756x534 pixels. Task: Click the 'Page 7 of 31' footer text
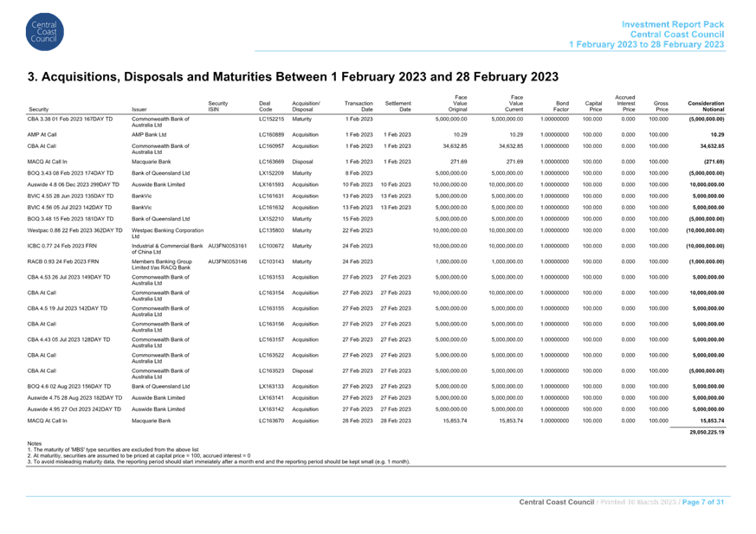[x=703, y=502]
